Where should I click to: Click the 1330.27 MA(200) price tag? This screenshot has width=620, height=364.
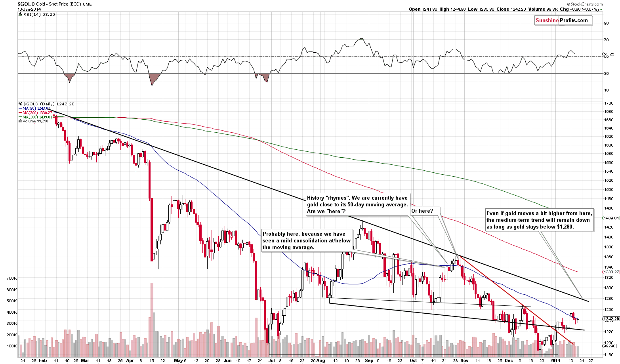pyautogui.click(x=611, y=272)
